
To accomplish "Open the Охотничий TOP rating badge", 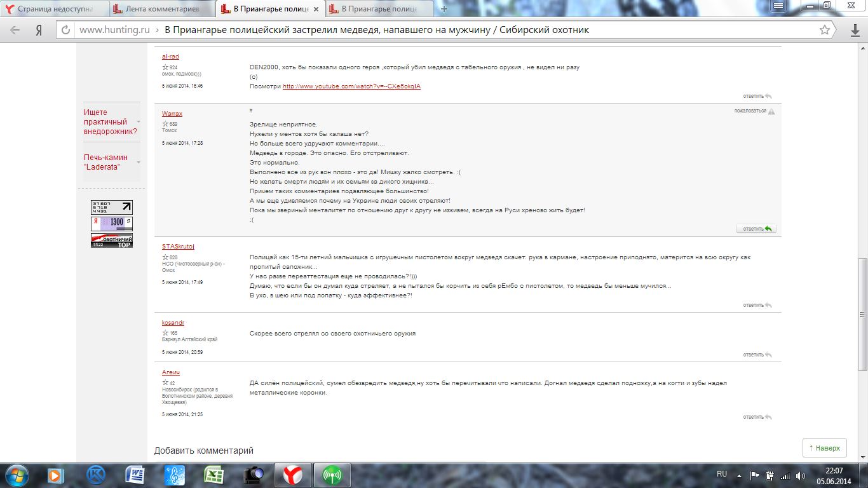I will coord(112,240).
